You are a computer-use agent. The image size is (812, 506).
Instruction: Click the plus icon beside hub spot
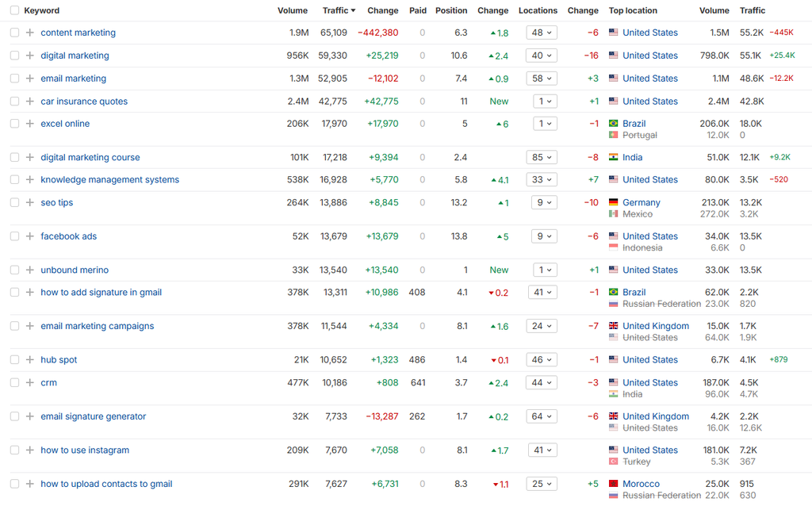click(x=30, y=359)
